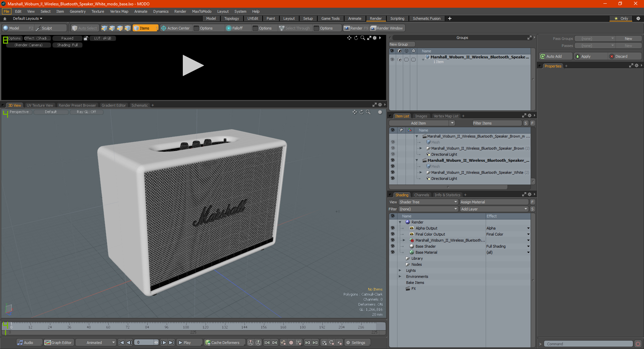Play the animation
This screenshot has height=349, width=644.
189,343
